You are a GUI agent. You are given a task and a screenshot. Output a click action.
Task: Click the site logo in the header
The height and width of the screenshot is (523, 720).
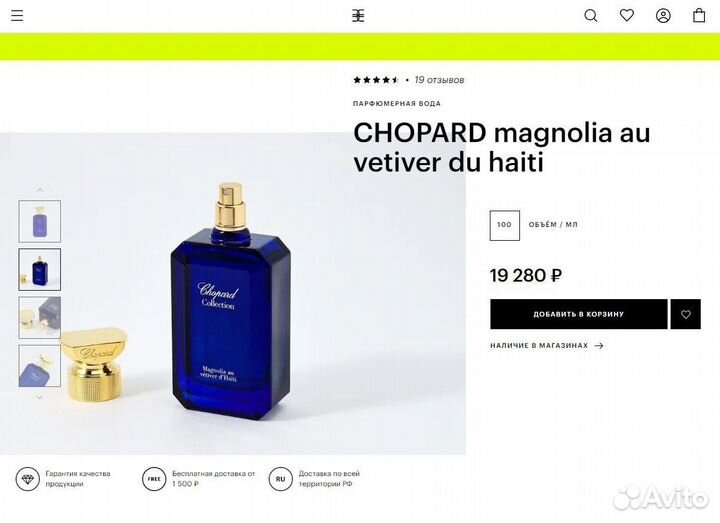point(358,16)
